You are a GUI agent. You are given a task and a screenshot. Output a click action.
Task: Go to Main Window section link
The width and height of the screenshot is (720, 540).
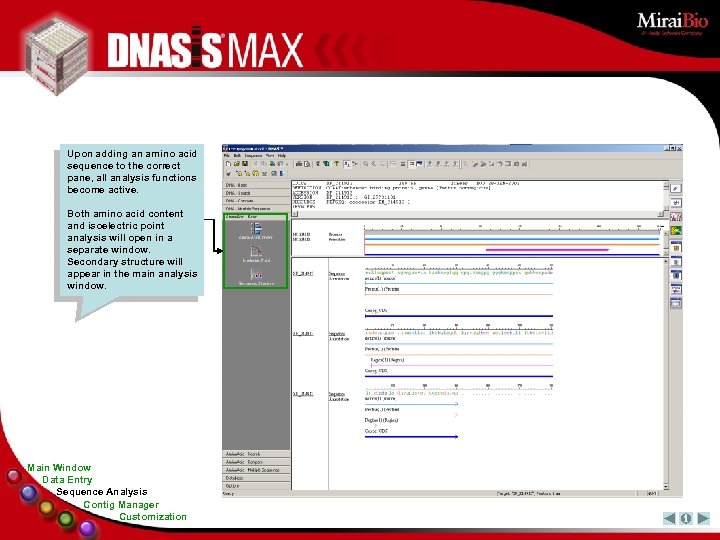pos(59,467)
